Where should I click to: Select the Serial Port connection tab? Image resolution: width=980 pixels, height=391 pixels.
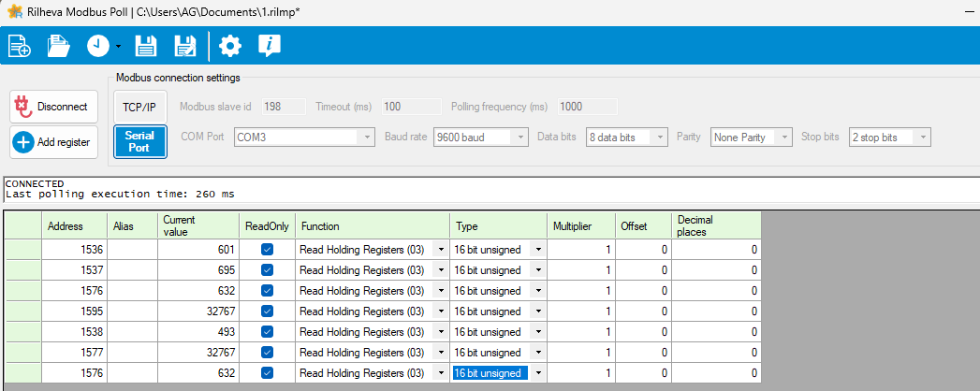139,141
